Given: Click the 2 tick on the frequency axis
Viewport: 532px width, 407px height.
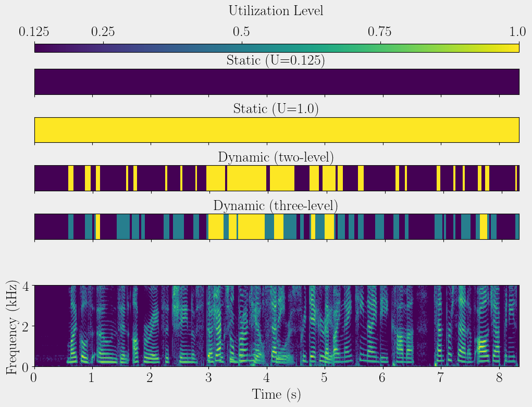Looking at the screenshot, I should click(24, 327).
